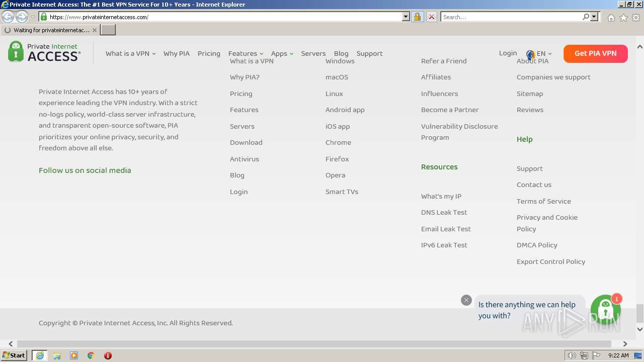Open the Chrome taskbar icon
Viewport: 644px width, 362px height.
click(91, 355)
